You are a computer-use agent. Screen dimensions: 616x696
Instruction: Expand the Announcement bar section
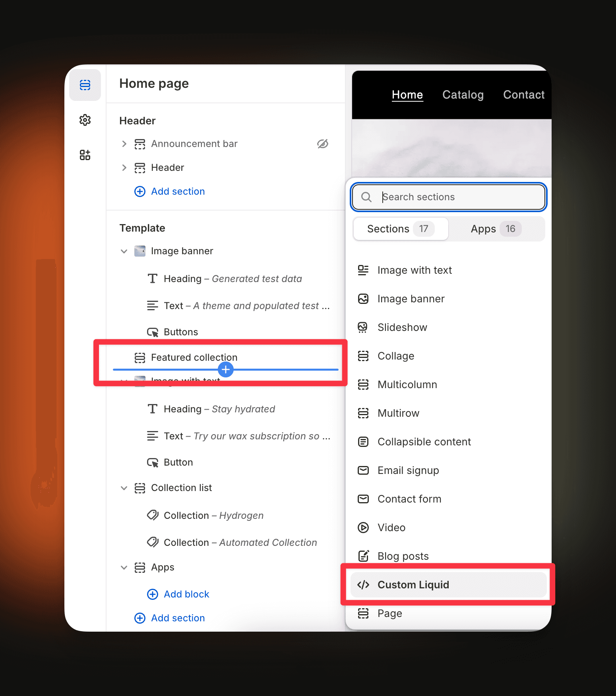pos(124,144)
